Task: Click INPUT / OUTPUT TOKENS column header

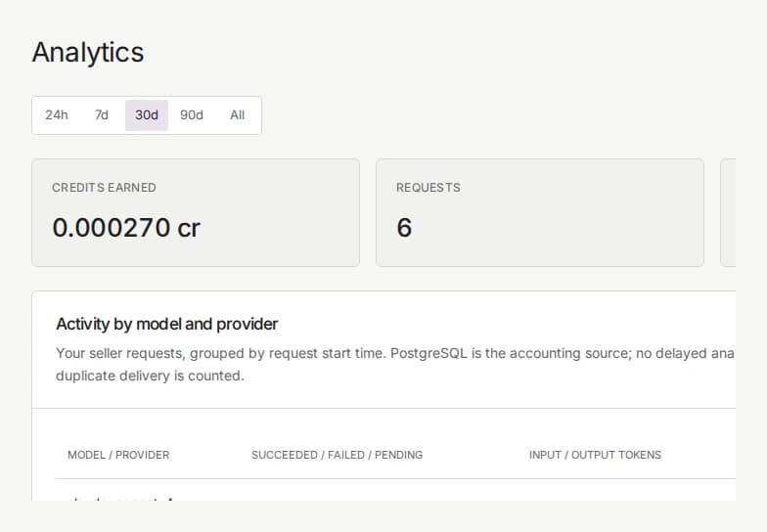Action: coord(595,455)
